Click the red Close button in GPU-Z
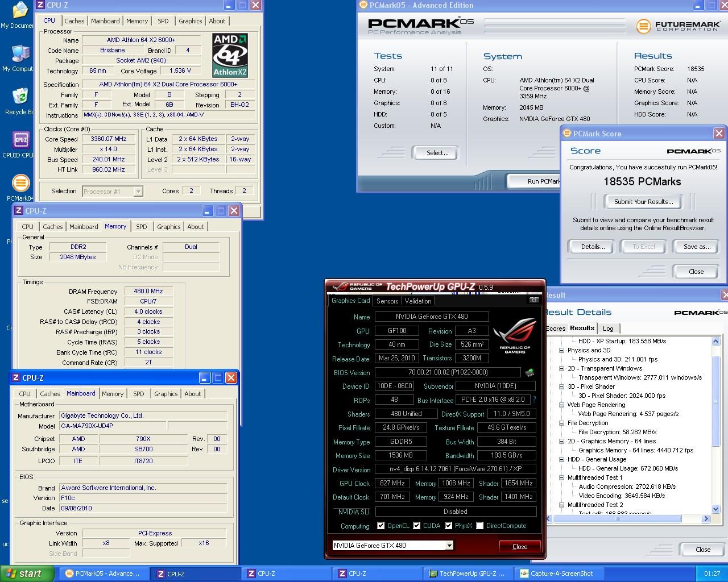Screen dimensions: 728x582 click(520, 546)
